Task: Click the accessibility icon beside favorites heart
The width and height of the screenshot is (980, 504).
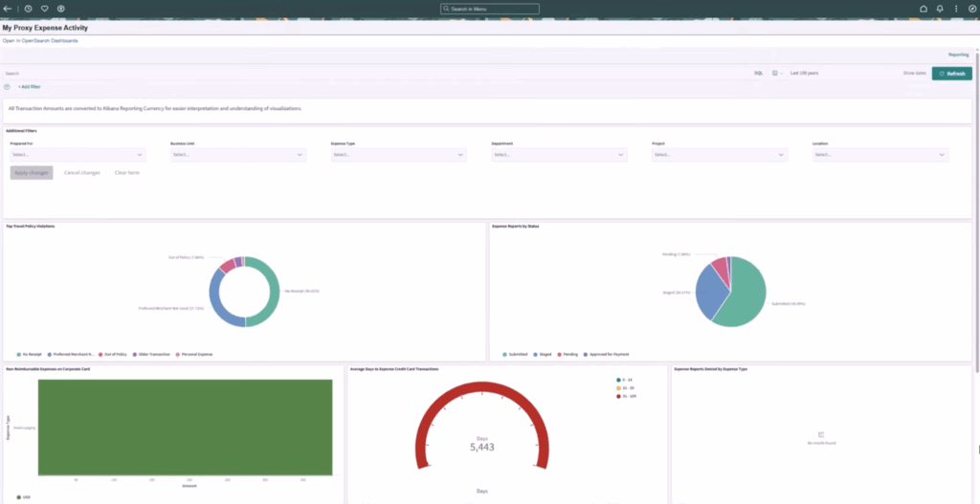Action: point(60,9)
